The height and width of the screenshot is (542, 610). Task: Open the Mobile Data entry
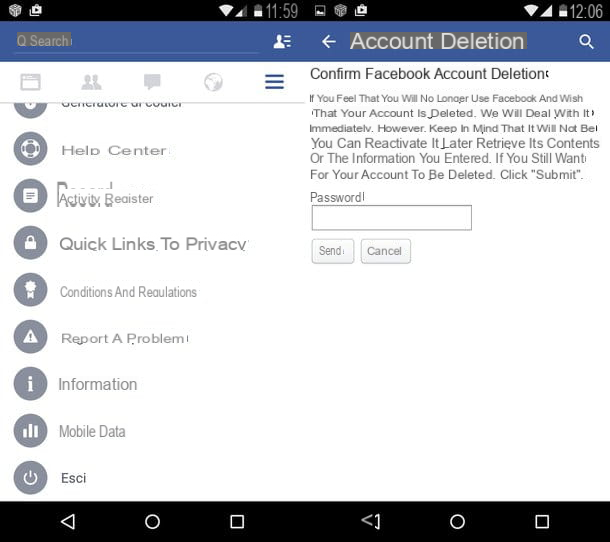pyautogui.click(x=92, y=431)
